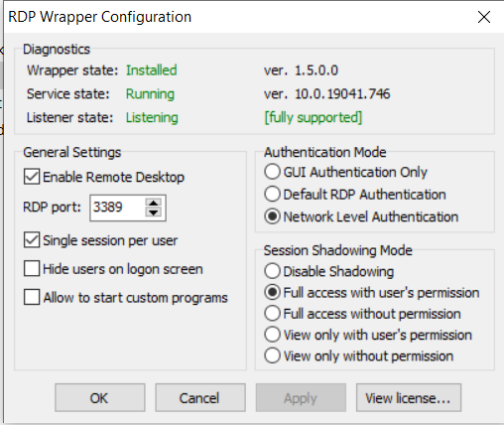This screenshot has height=425, width=504.
Task: Click the Authentication Mode heading
Action: coord(325,152)
